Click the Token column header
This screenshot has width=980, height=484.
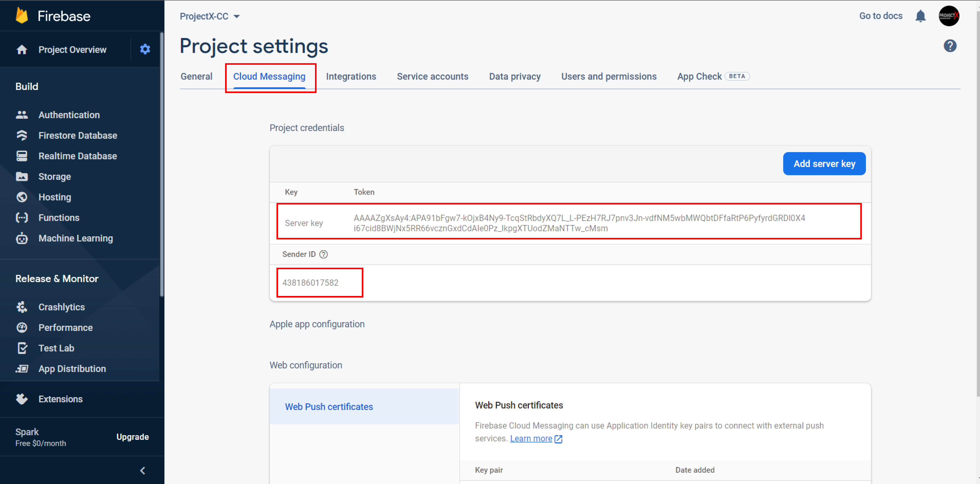[364, 192]
